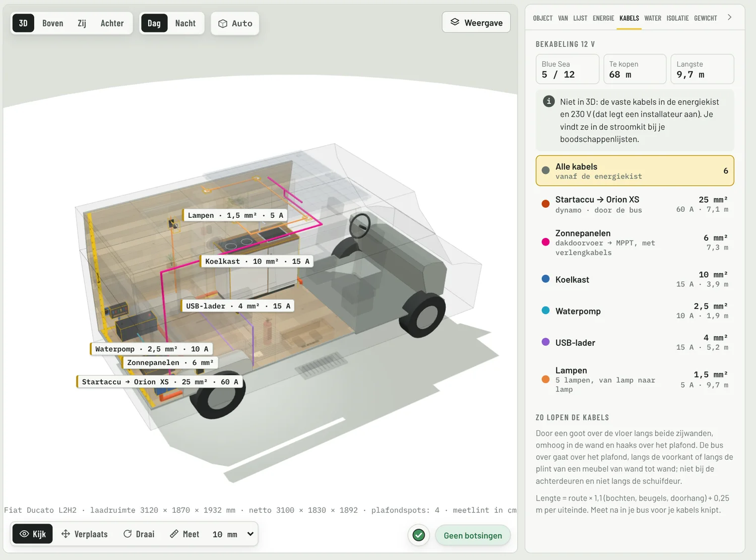Screen dimensions: 756x560
Task: Open the LIJST tab
Action: click(580, 18)
